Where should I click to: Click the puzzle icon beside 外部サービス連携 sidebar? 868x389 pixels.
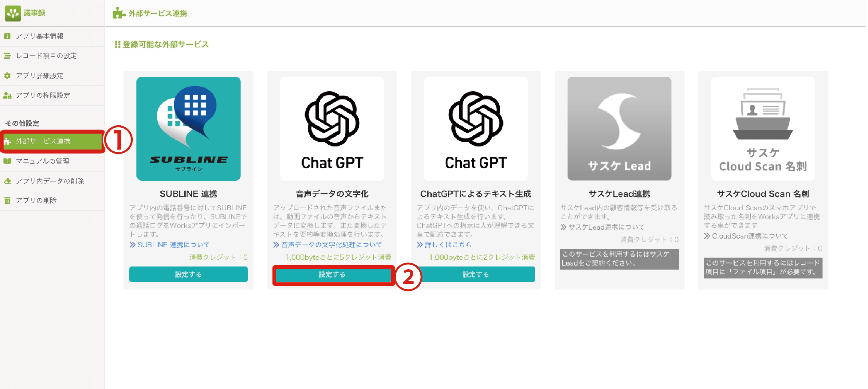[x=7, y=141]
